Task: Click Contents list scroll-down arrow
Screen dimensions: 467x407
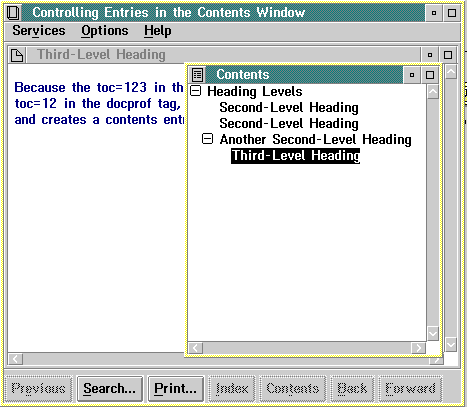Action: point(433,333)
